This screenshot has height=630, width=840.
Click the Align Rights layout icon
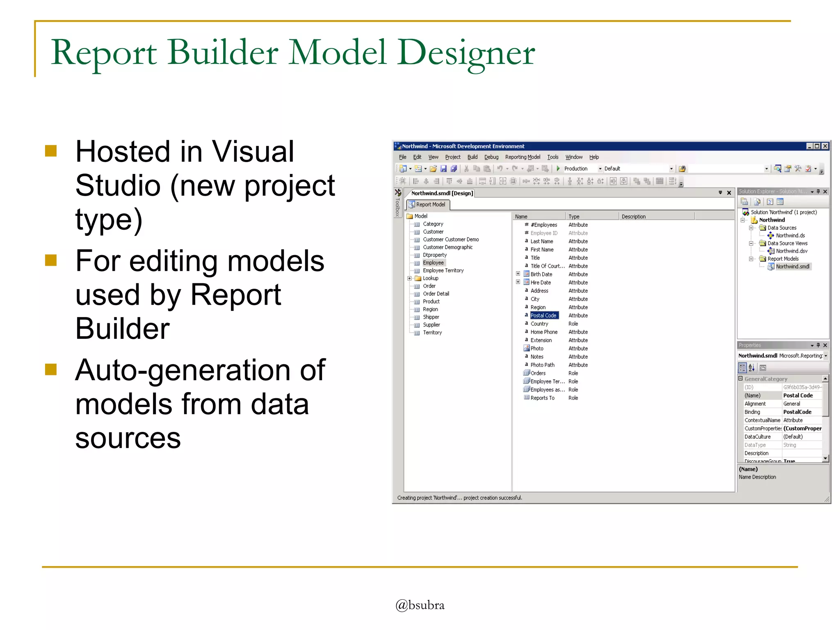coord(436,181)
